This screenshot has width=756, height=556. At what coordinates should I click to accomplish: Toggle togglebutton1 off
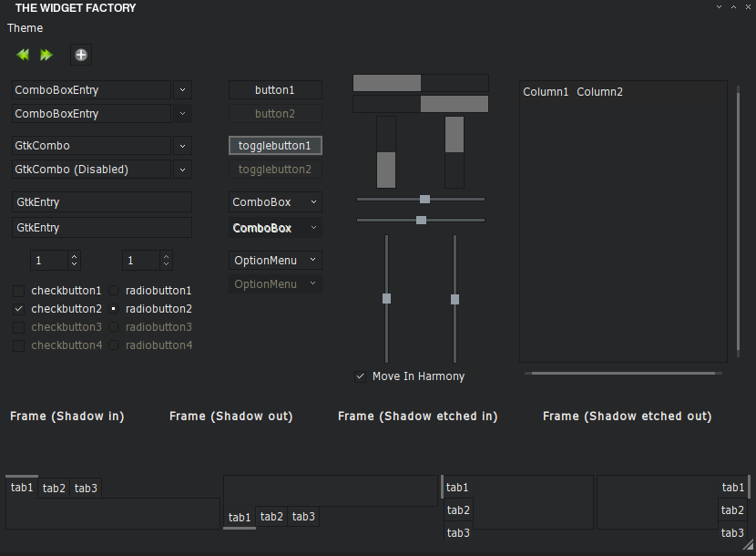[x=275, y=145]
